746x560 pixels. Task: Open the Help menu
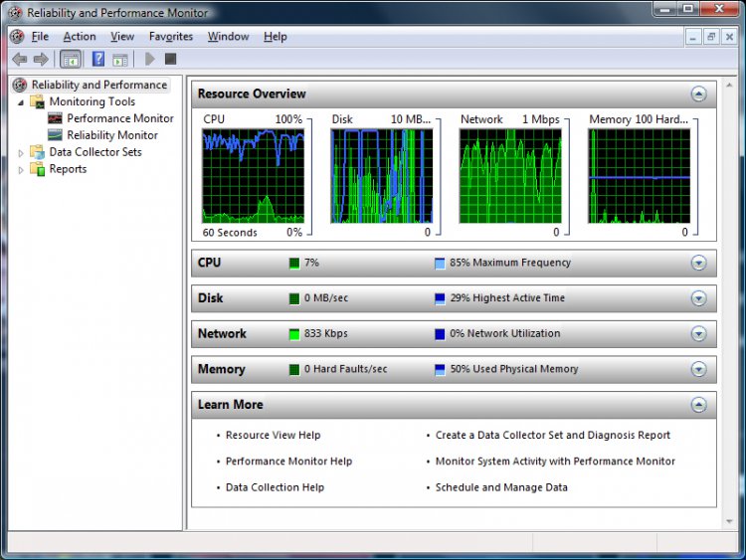[x=275, y=37]
